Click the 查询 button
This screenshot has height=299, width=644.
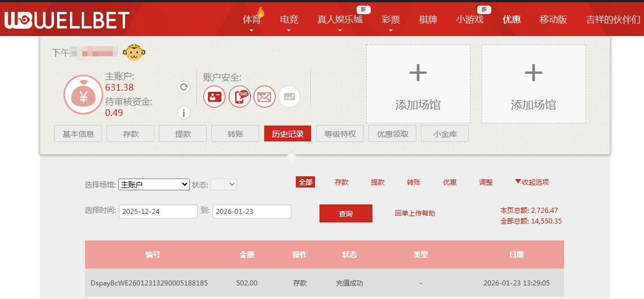(x=346, y=213)
